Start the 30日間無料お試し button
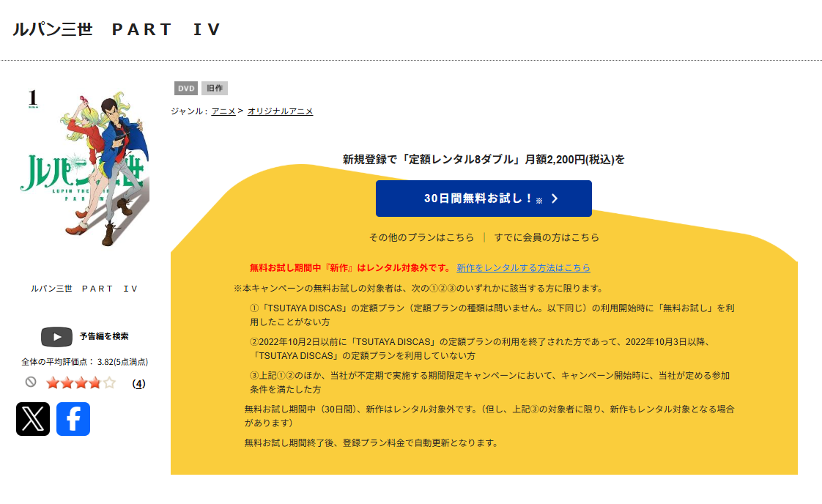 coord(484,199)
